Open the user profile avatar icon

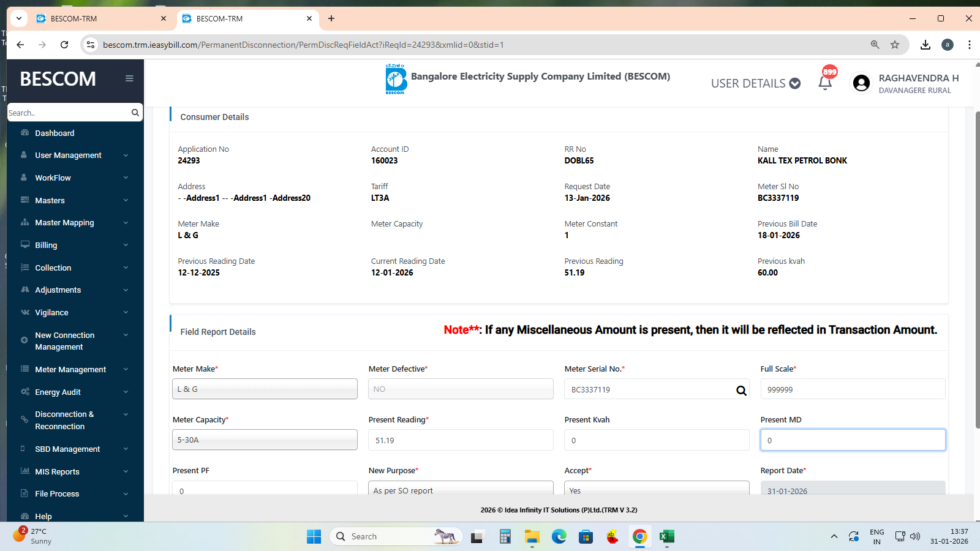861,83
